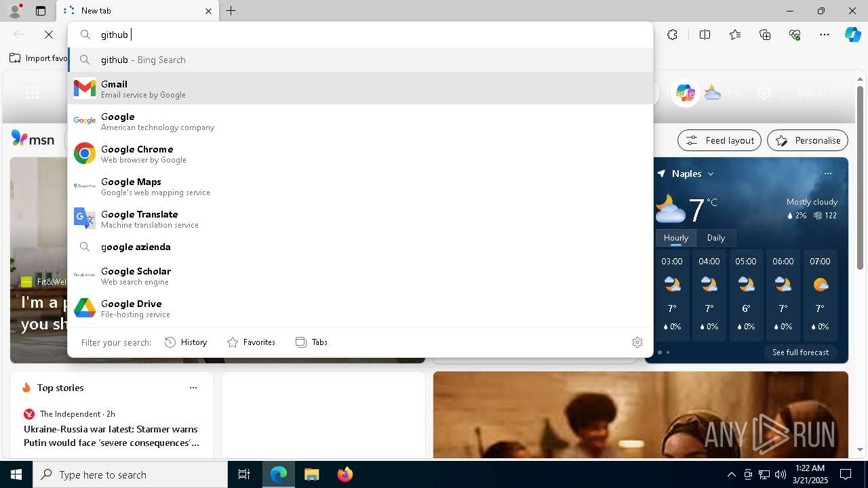Launch Firefox from the taskbar

point(344,474)
